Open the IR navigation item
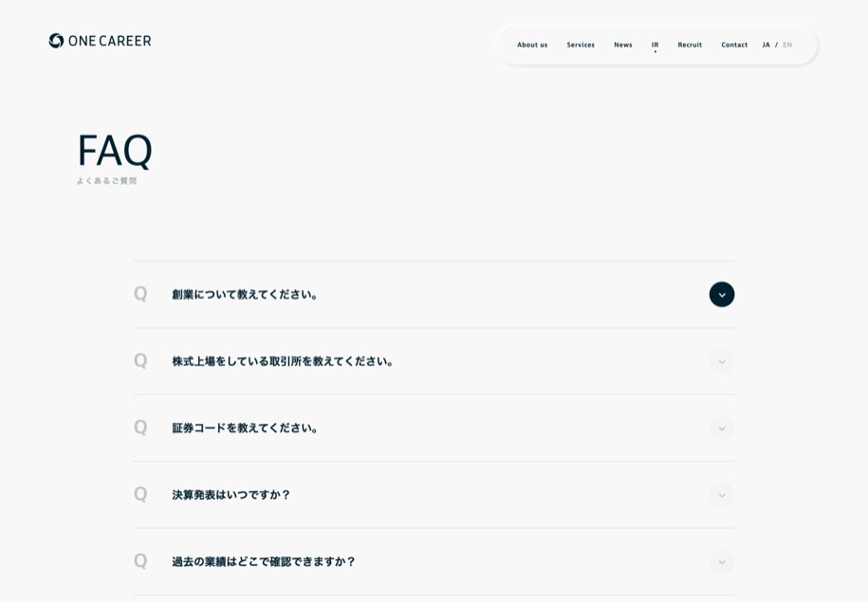The image size is (868, 602). pyautogui.click(x=655, y=45)
